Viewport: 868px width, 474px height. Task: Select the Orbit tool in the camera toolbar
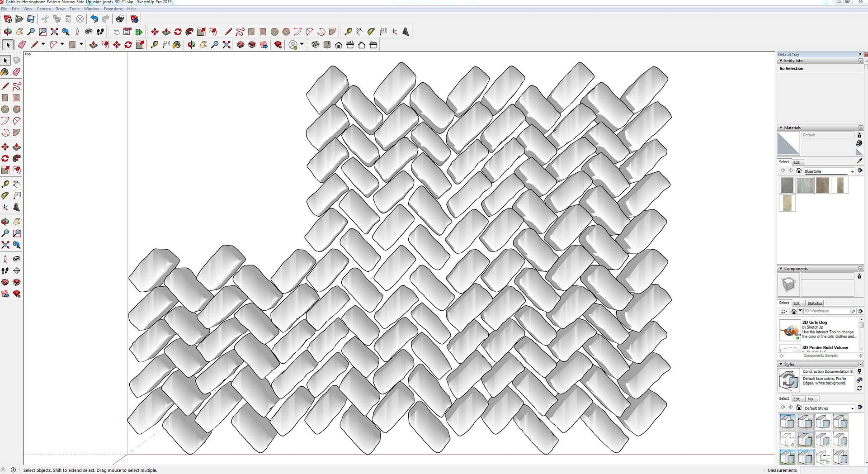[x=8, y=32]
